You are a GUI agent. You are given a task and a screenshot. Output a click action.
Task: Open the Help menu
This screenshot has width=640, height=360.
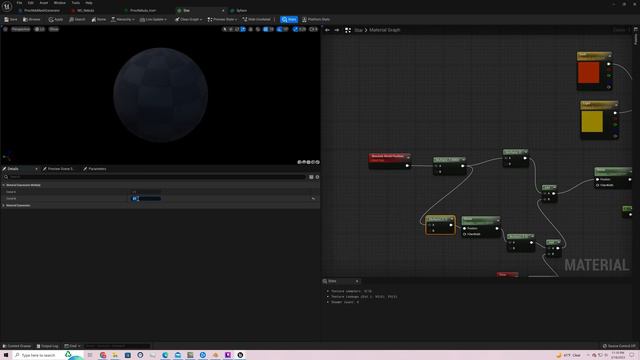click(x=89, y=3)
